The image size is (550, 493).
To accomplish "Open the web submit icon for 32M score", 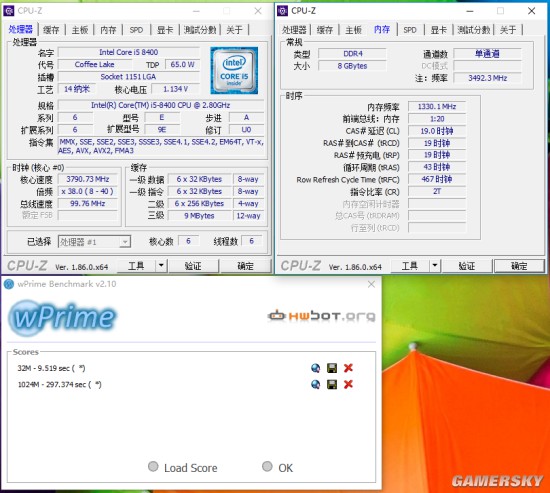I will click(x=315, y=368).
